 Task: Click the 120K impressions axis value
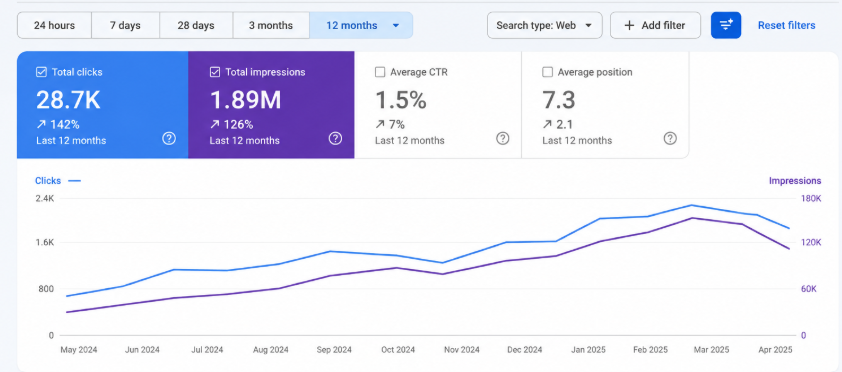811,243
